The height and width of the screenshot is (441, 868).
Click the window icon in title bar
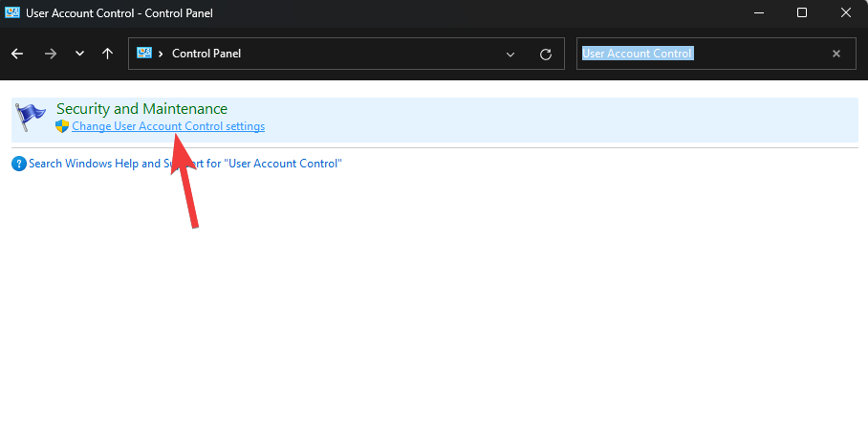coord(11,12)
